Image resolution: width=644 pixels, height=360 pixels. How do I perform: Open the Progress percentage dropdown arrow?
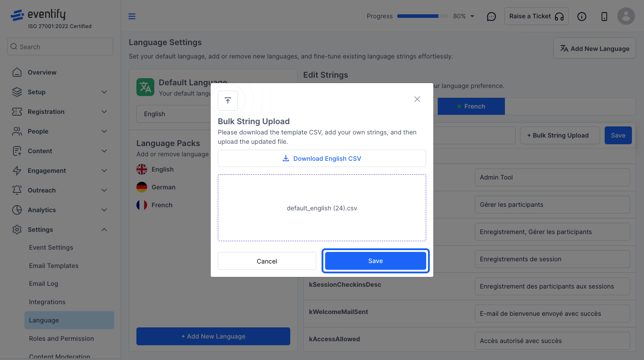[473, 17]
